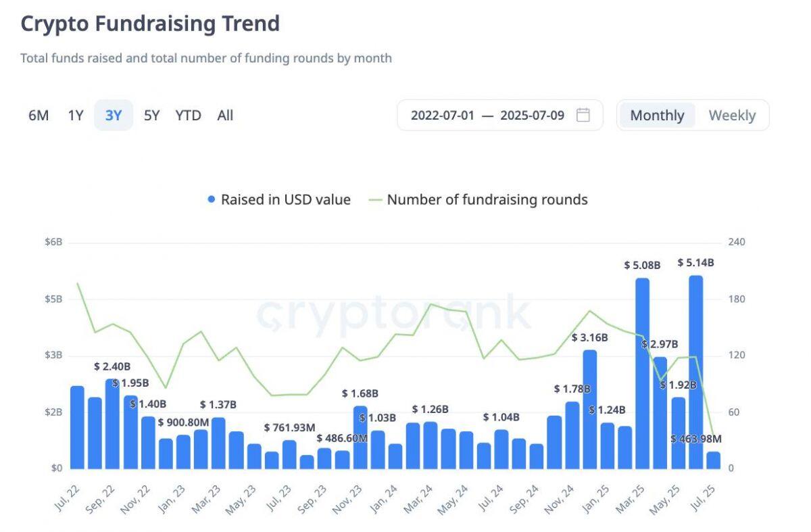Select the 1Y time range
811x532 pixels.
(x=76, y=116)
